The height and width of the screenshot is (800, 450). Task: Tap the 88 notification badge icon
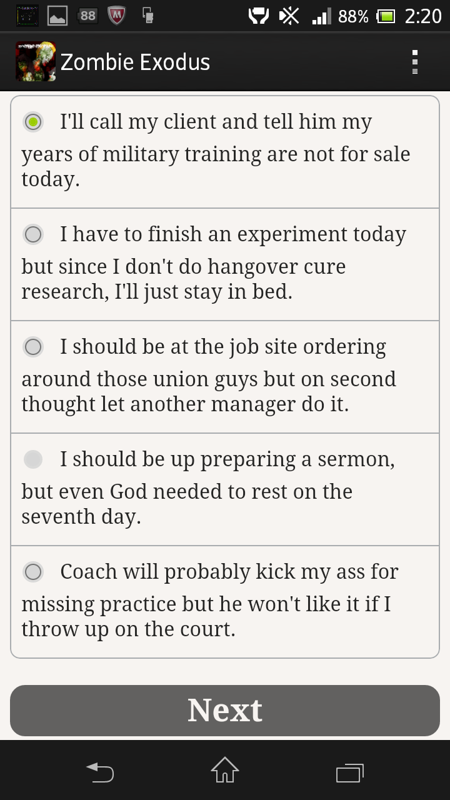tap(88, 16)
